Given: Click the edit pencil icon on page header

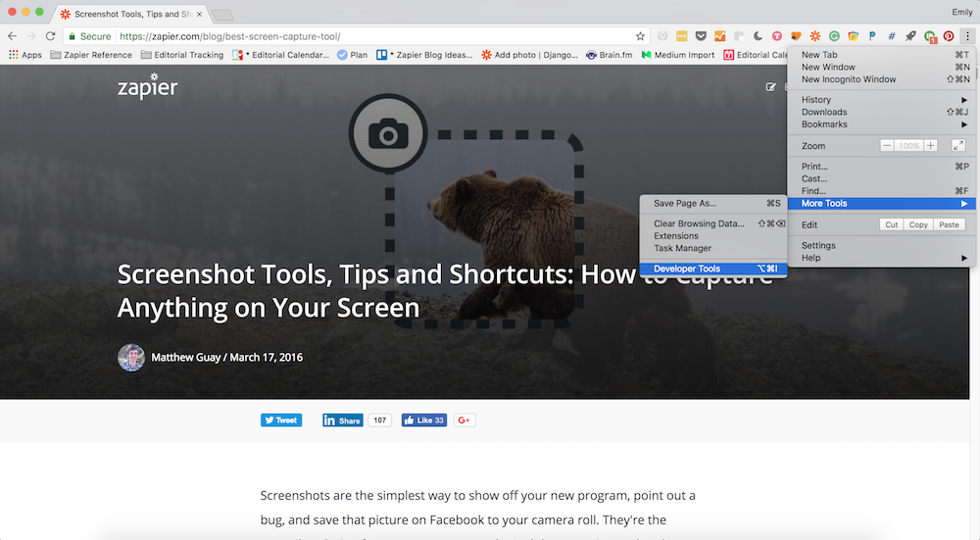Looking at the screenshot, I should (770, 87).
